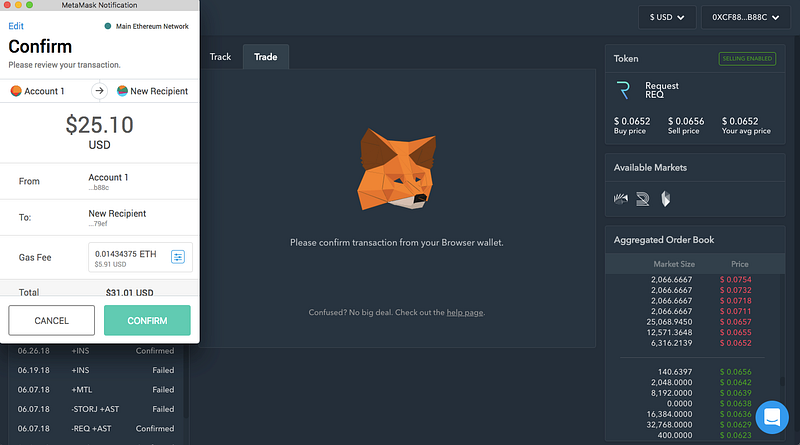Open the 0XCF88...B88C account dropdown
The height and width of the screenshot is (445, 800).
[745, 17]
